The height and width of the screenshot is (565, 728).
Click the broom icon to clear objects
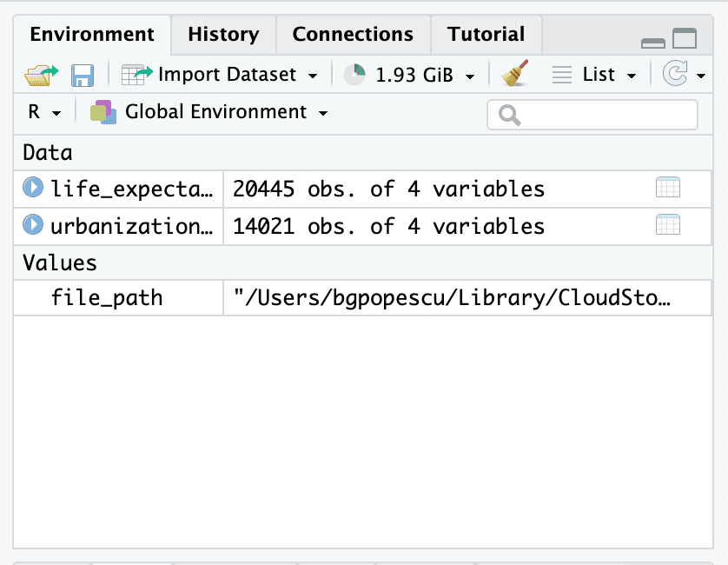coord(515,75)
